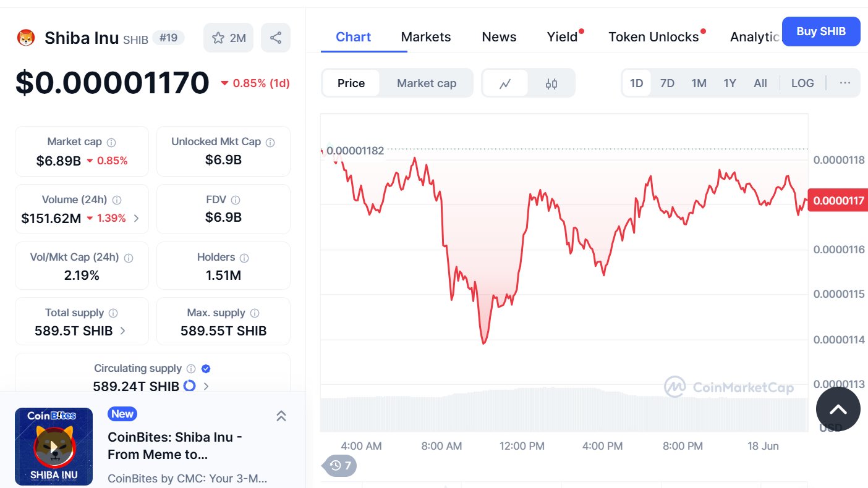Click the star watchlist icon showing 2M
The width and height of the screenshot is (868, 488).
(x=228, y=38)
